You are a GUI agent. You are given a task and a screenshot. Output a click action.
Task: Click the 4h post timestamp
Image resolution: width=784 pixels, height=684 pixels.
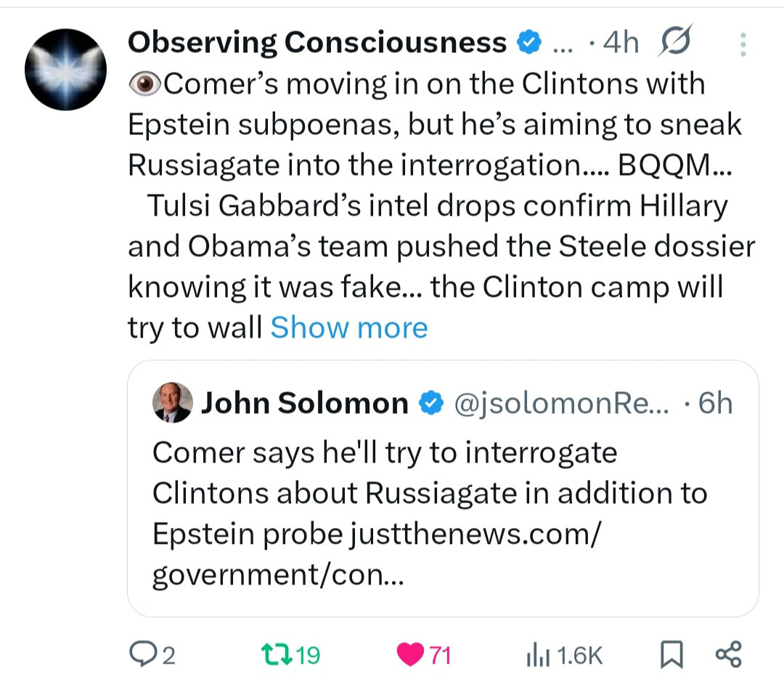pos(620,44)
